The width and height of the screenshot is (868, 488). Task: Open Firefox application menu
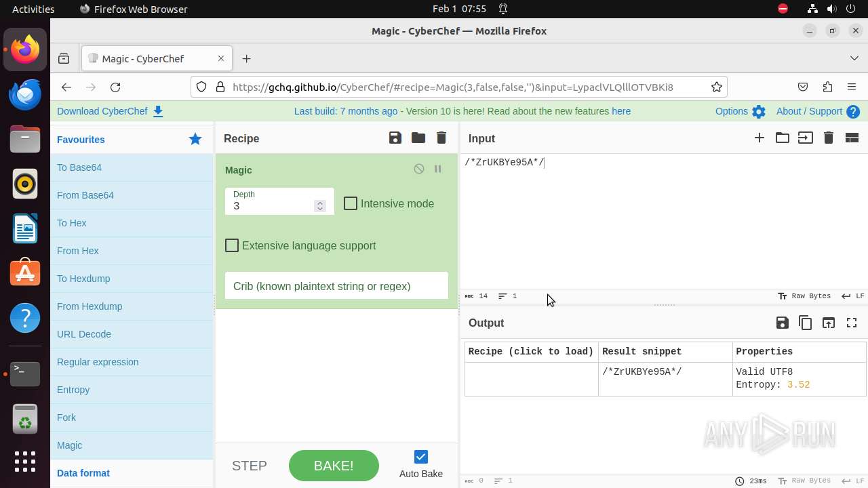coord(852,87)
